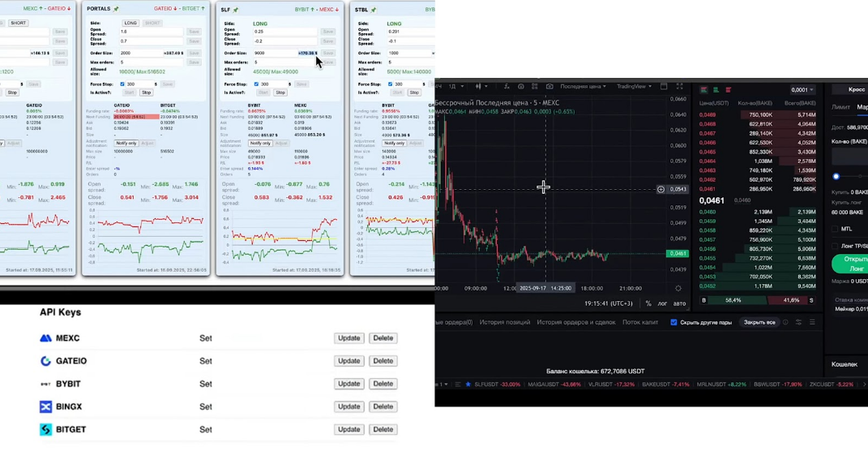Open timezone 19:15:41 (UTC+3) selector
This screenshot has width=868, height=460.
click(x=609, y=303)
